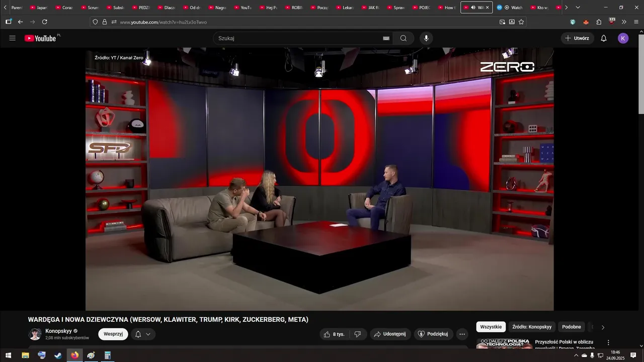Screen dimensions: 644x362
Task: Open the calculator app in taskbar
Action: (x=107, y=355)
